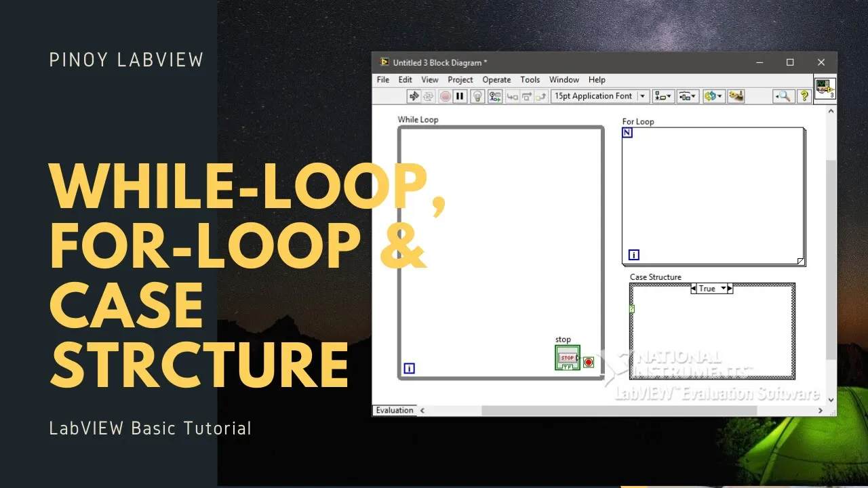Minimize the Block Diagram window
Image resolution: width=868 pixels, height=488 pixels.
tap(759, 62)
